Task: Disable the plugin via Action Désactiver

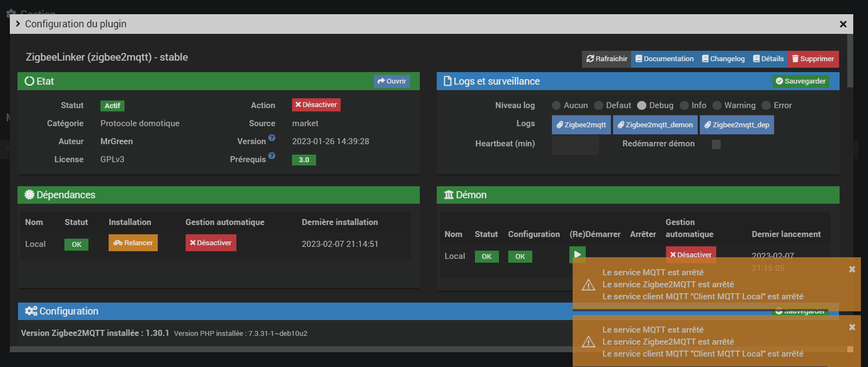Action: [316, 105]
